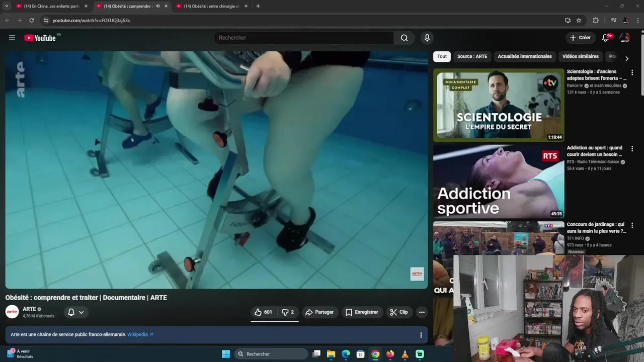Open the subscription notification bell dropdown
The height and width of the screenshot is (362, 644).
76,312
